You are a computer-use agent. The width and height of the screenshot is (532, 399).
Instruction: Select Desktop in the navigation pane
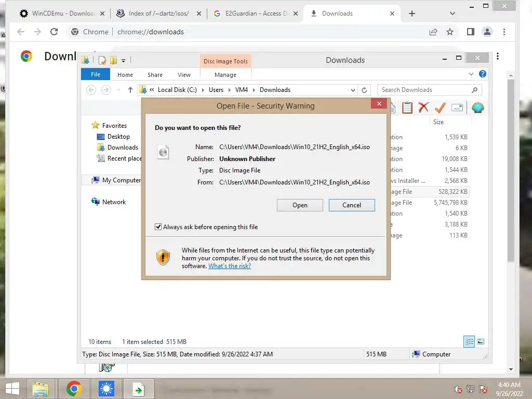tap(118, 137)
